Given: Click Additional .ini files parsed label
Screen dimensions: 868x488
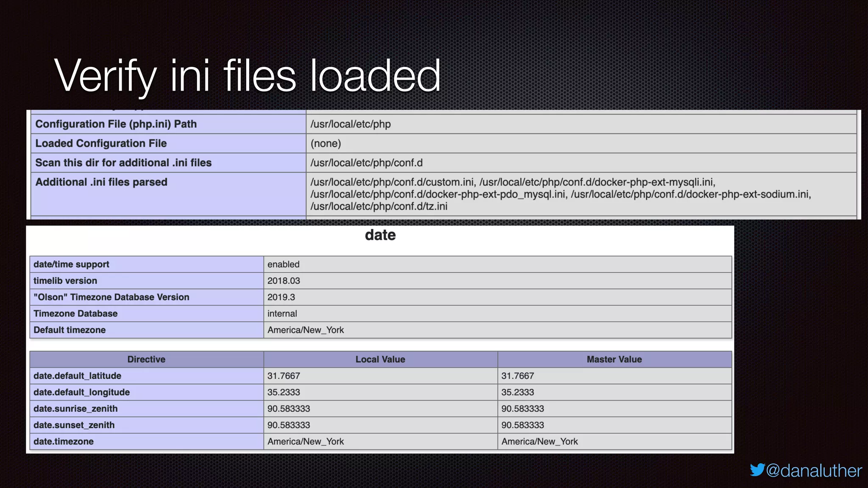Looking at the screenshot, I should (x=101, y=182).
